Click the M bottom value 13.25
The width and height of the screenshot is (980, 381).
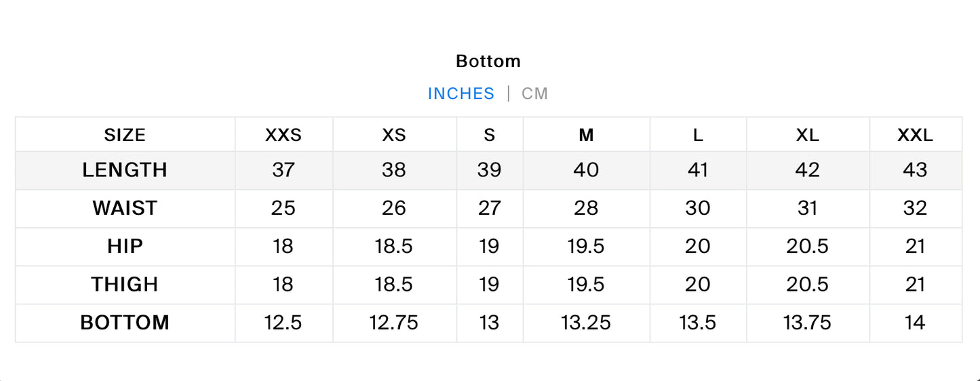pos(586,323)
